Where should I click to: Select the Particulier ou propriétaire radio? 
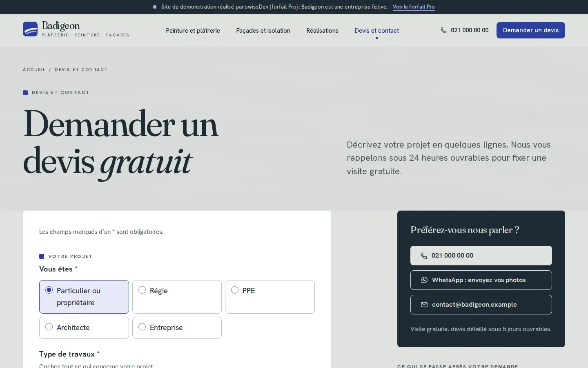click(49, 290)
